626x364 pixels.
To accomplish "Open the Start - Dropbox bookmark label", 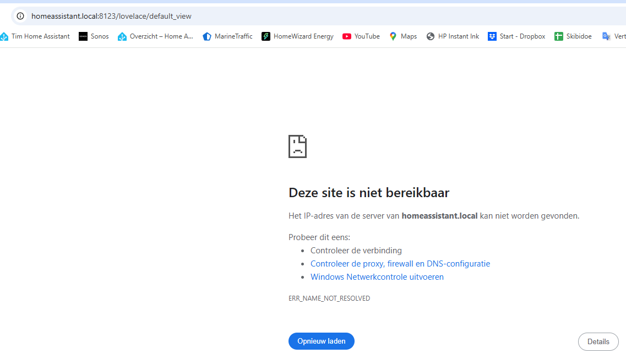I will click(522, 36).
